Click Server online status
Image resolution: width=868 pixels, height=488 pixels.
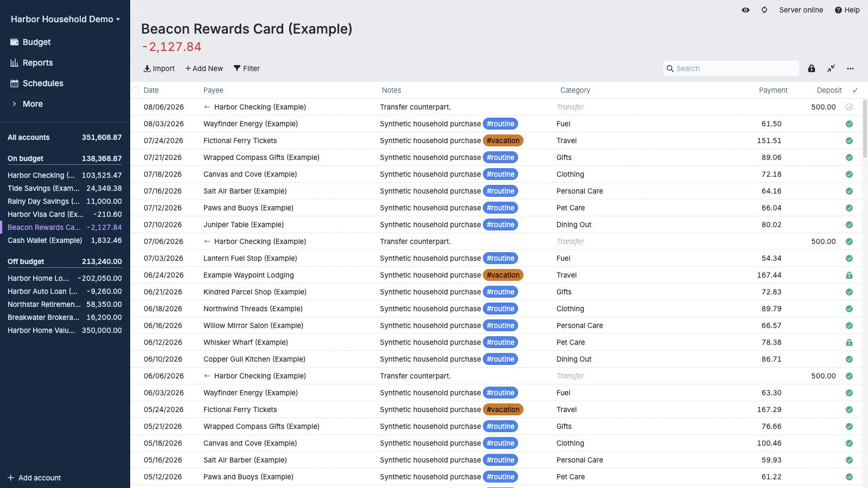(x=801, y=10)
